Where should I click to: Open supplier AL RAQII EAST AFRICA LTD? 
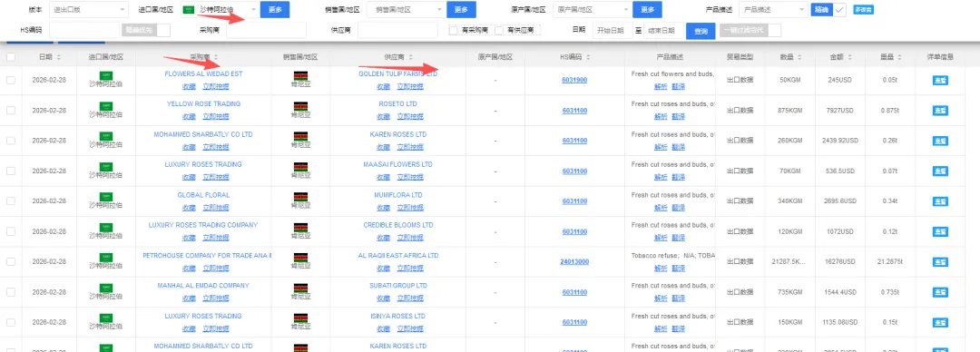[x=398, y=256]
